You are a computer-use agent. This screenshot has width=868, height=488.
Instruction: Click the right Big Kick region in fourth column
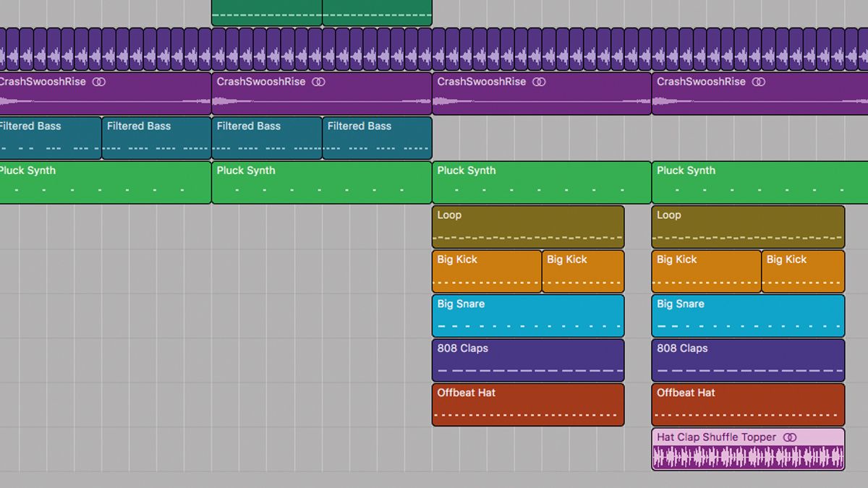803,271
